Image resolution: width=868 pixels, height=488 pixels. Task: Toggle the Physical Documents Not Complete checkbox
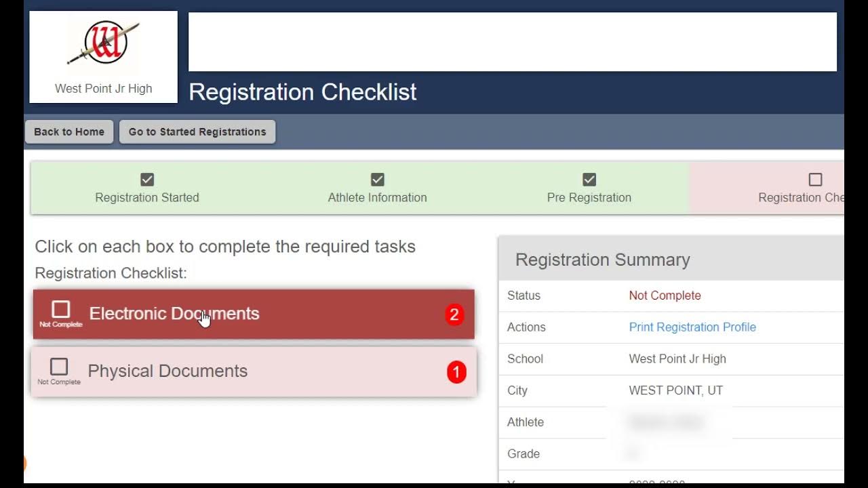(x=59, y=367)
